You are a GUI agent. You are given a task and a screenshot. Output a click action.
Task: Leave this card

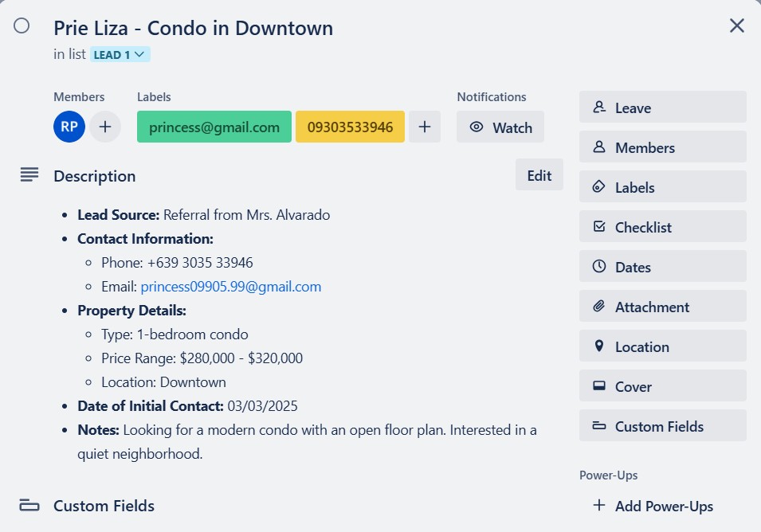pyautogui.click(x=662, y=108)
